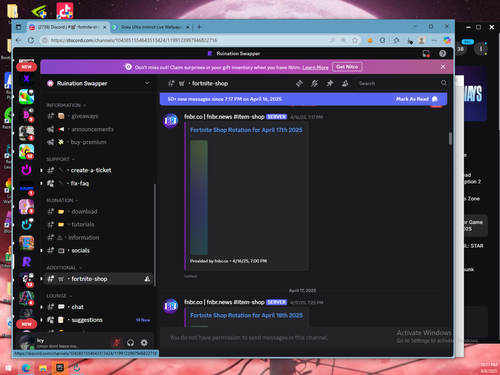Screen dimensions: 500x375
Task: Open the chat channel
Action: tap(98, 307)
